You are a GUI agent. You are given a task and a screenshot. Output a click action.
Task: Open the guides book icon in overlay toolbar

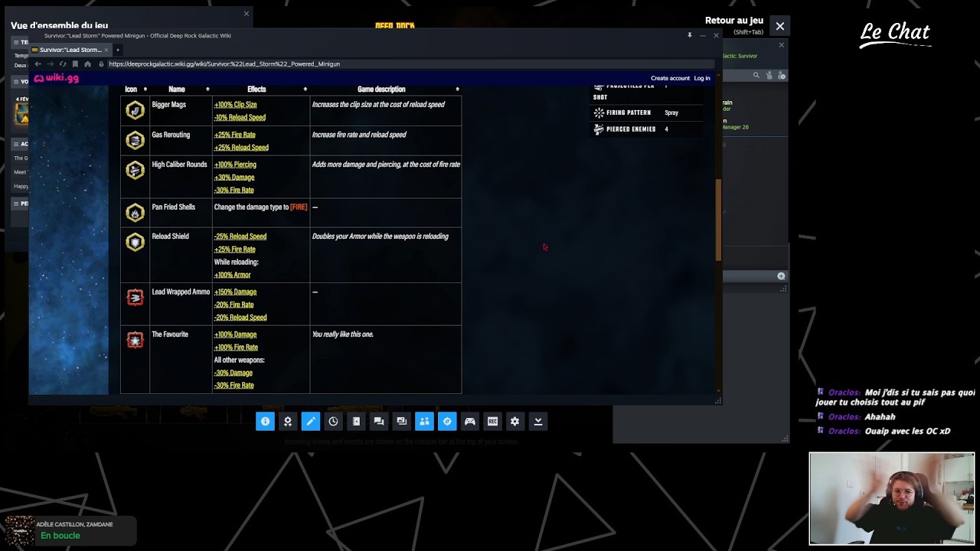[x=356, y=421]
